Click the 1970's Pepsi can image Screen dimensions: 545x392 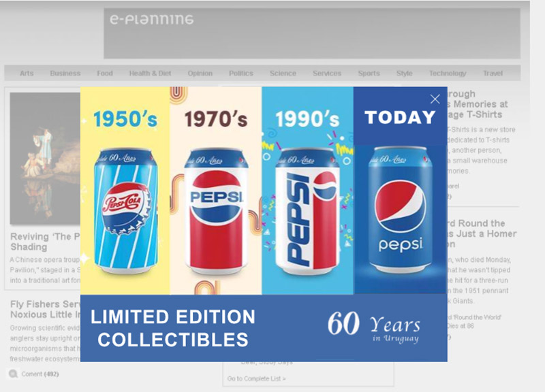pyautogui.click(x=216, y=211)
